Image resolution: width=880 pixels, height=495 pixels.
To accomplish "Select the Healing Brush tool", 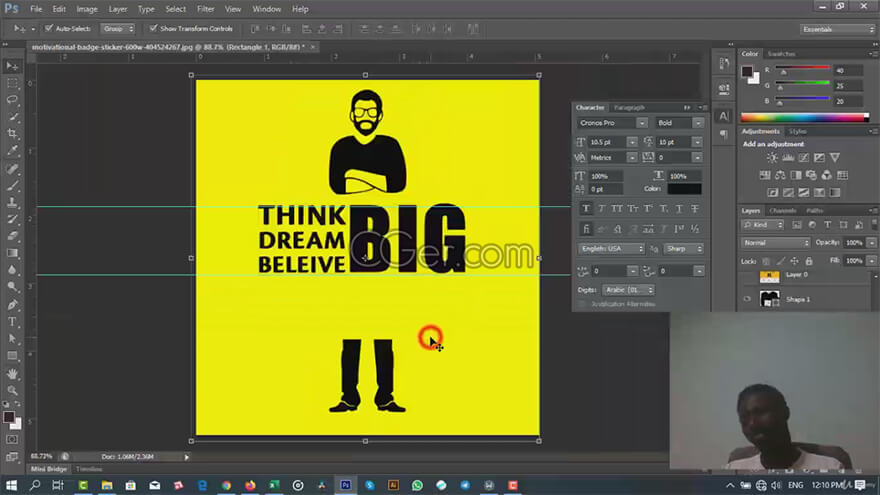I will click(x=12, y=169).
